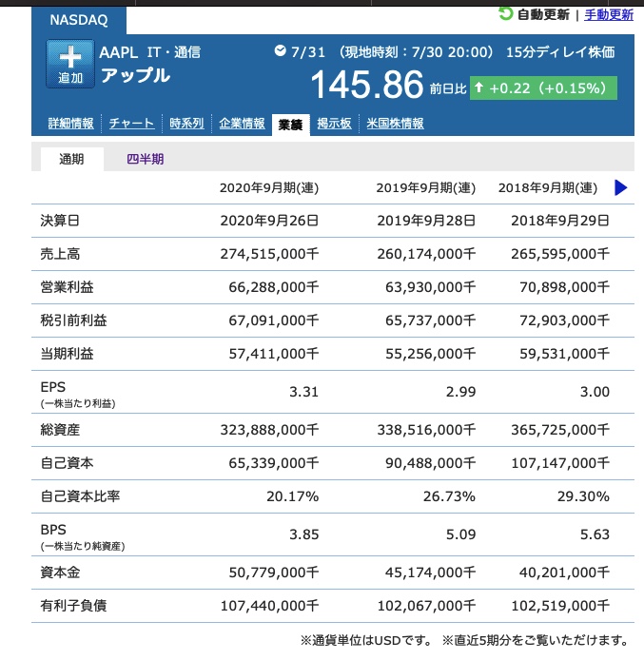Click the アップル company name

135,75
